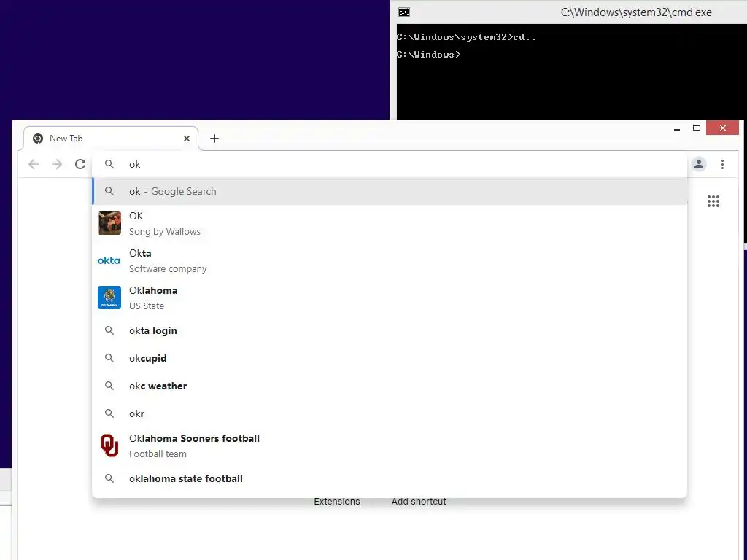Close the Chrome window with red X

tap(723, 128)
